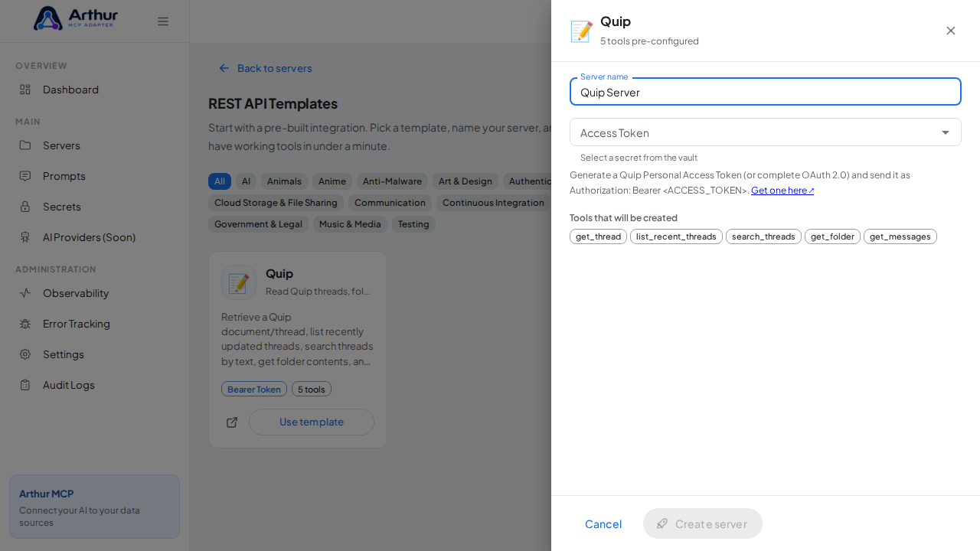Collapse the sidebar with the hamburger icon

pos(163,21)
